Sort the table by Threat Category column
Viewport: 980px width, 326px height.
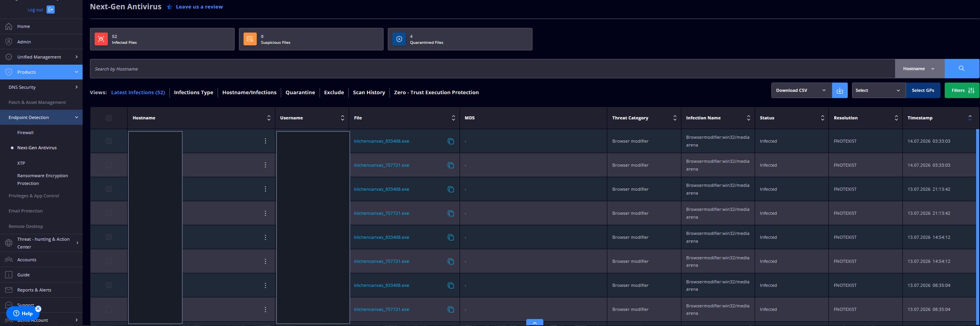pos(675,118)
